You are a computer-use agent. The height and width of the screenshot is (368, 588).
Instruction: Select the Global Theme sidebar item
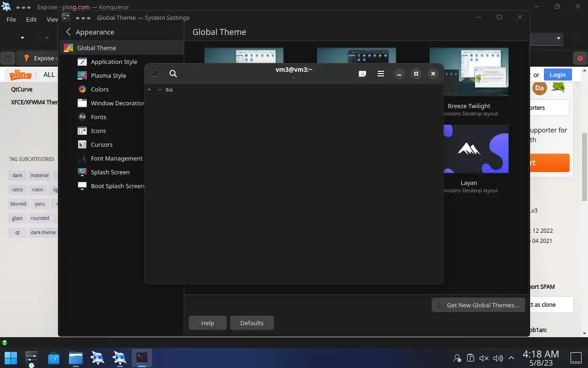(x=122, y=48)
